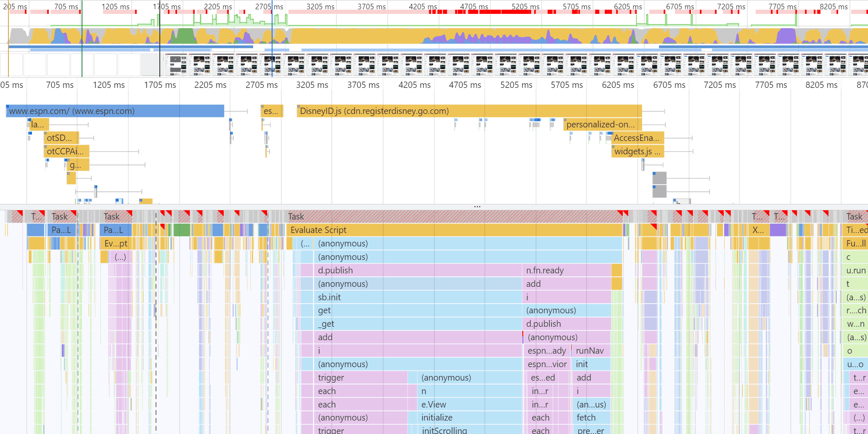Select the DisneyID.js network request bar
Screen dimensions: 868x434
pyautogui.click(x=469, y=111)
